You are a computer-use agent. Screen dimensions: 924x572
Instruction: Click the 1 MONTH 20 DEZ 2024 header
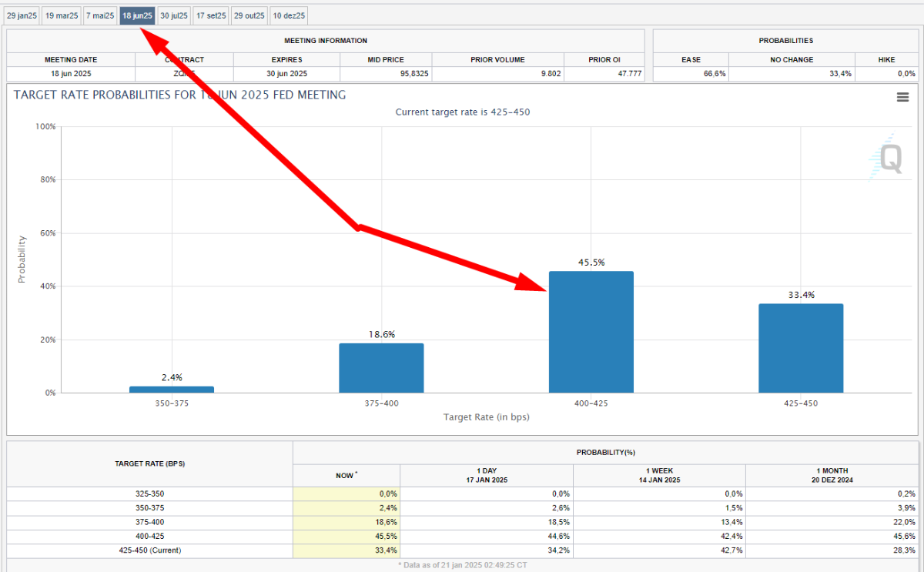point(832,475)
